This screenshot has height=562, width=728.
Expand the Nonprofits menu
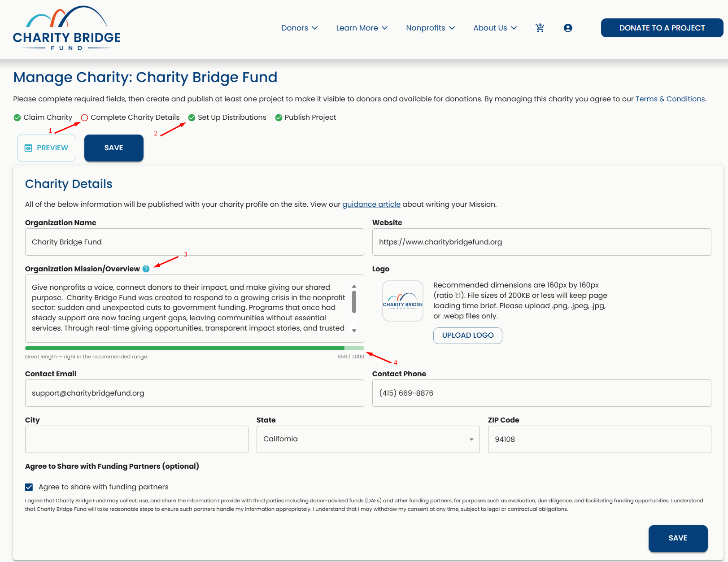tap(431, 28)
